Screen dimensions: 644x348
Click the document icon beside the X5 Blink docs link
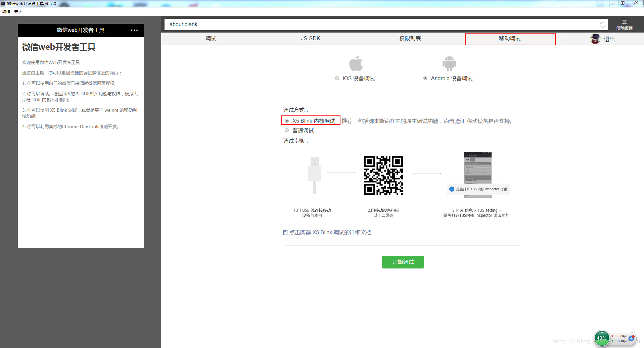(x=285, y=233)
